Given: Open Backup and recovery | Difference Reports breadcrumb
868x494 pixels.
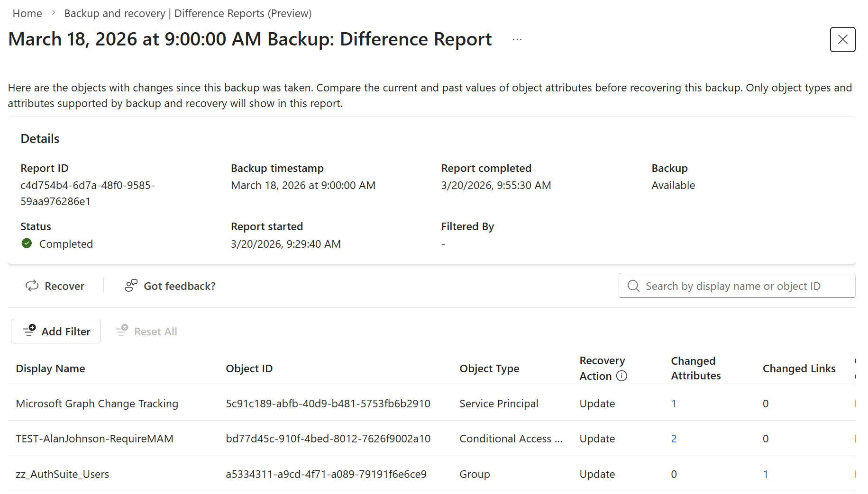Looking at the screenshot, I should point(188,13).
